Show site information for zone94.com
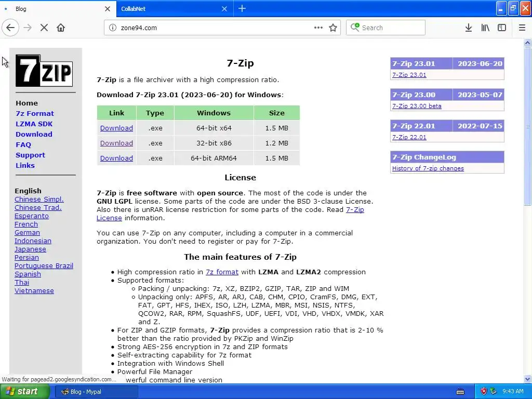The image size is (532, 399). 113,28
